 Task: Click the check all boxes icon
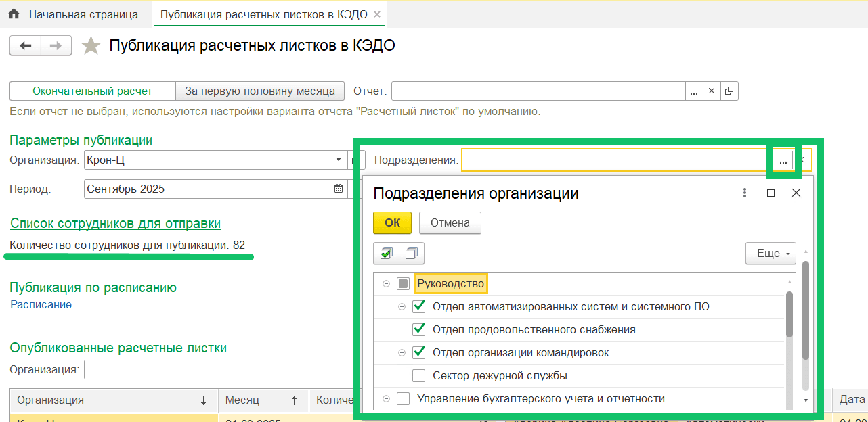(x=386, y=254)
